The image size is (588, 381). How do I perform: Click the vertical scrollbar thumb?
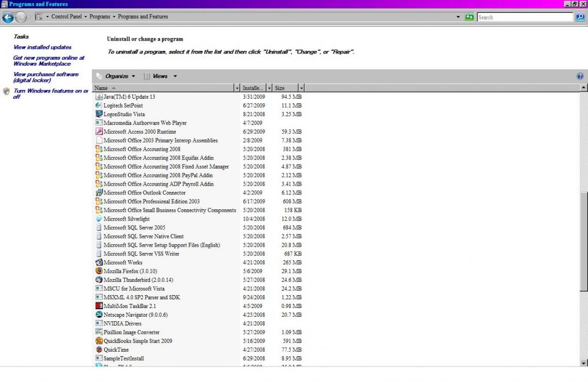583,241
